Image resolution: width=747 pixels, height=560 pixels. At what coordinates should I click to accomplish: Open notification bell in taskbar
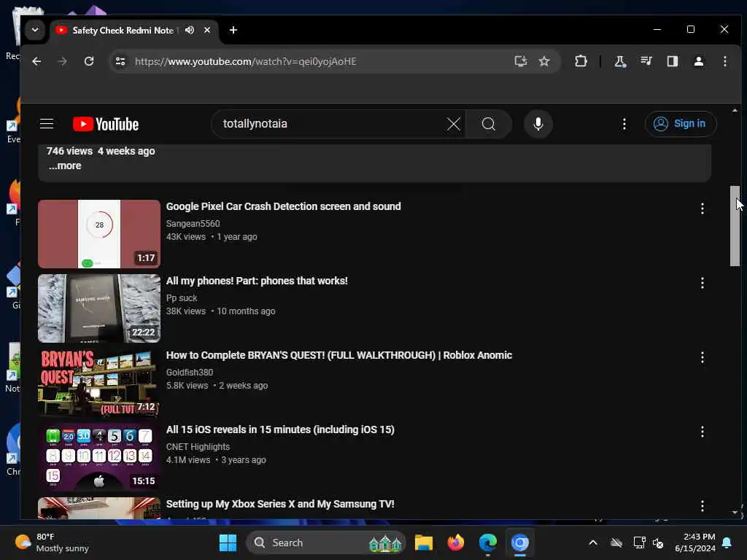(727, 542)
